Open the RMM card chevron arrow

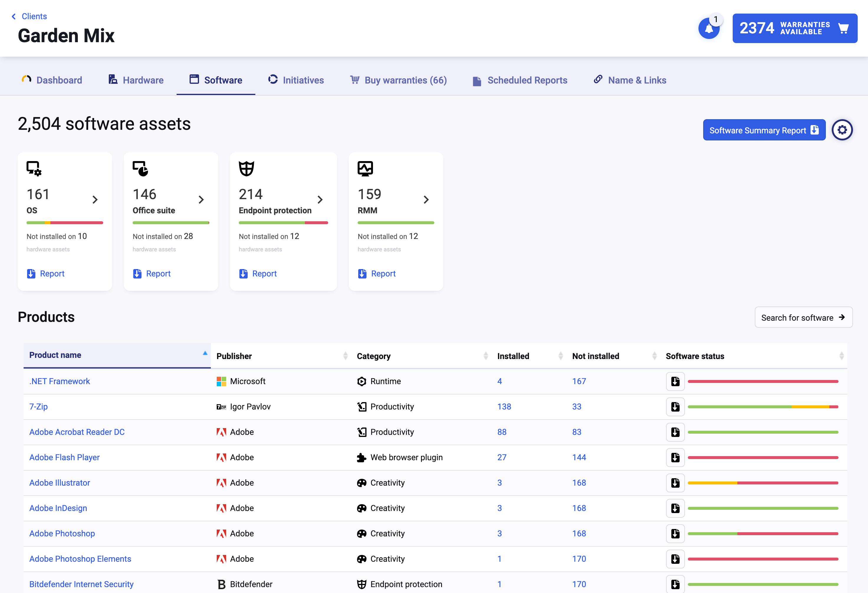[426, 199]
